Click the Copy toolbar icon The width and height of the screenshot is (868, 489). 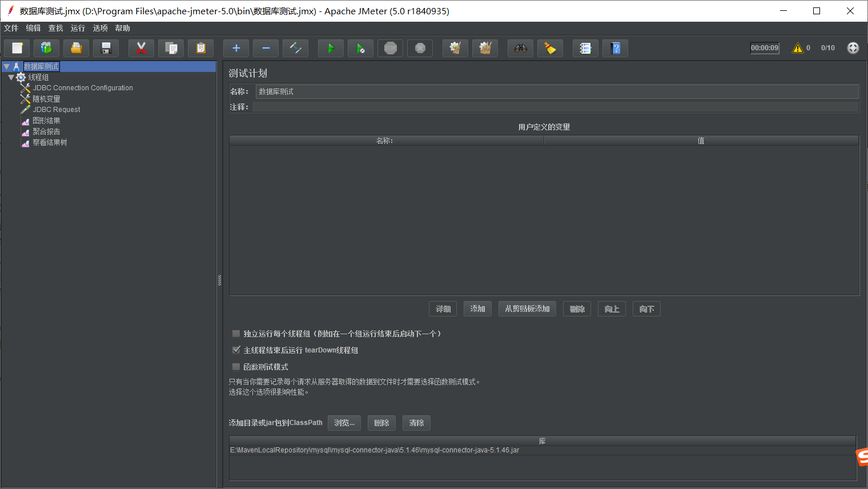click(x=171, y=49)
